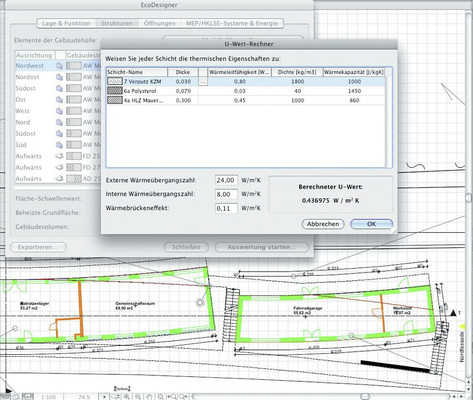Click the hatch pattern swatch of 6a Polystyrol
This screenshot has width=473, height=400.
pos(115,91)
